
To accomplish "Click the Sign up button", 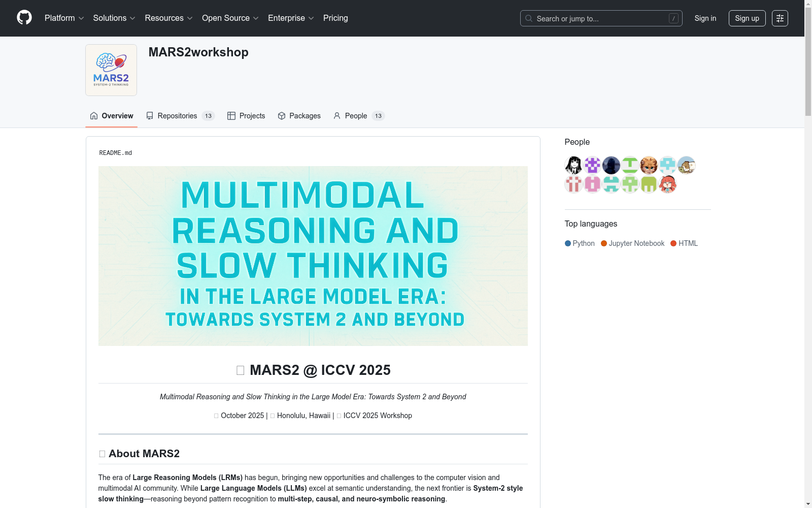I will click(747, 18).
